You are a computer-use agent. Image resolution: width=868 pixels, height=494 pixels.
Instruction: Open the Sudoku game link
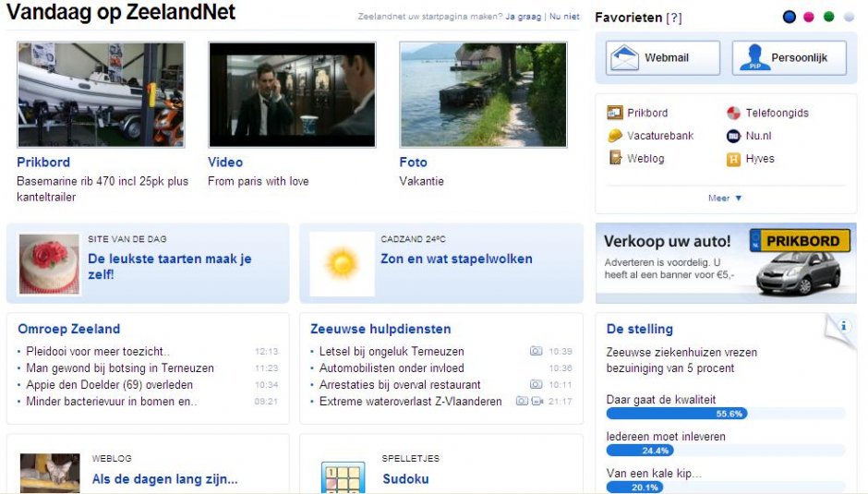coord(405,479)
